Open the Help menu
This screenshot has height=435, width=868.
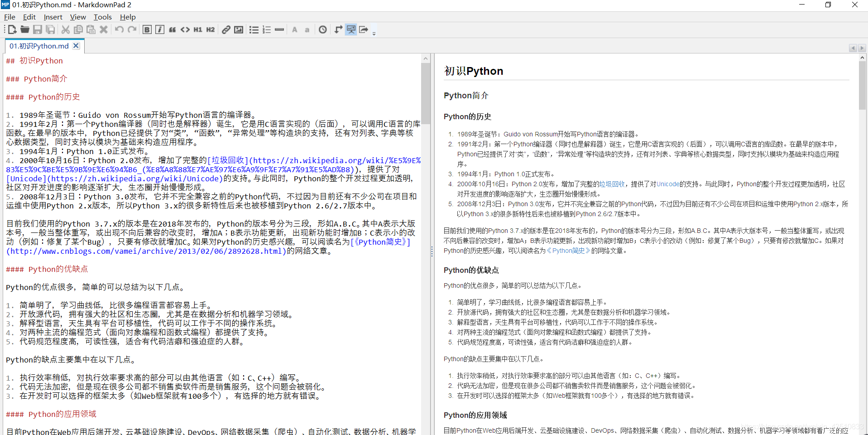click(x=128, y=17)
